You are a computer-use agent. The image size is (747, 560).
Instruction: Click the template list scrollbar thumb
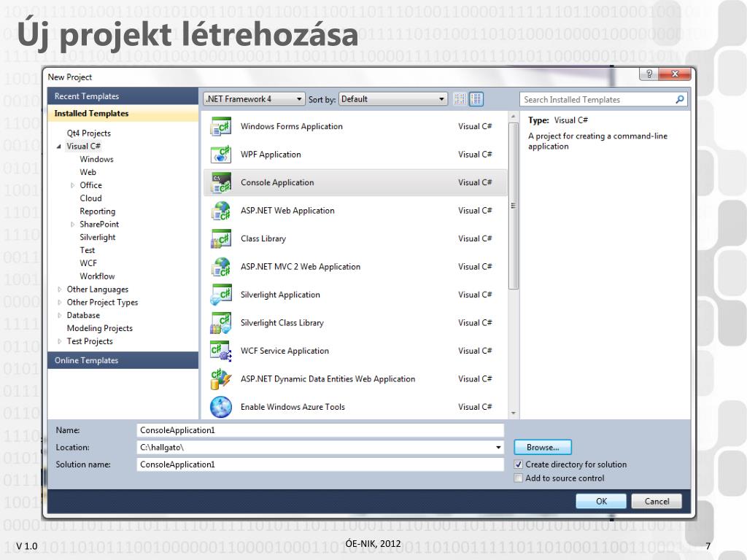coord(513,206)
